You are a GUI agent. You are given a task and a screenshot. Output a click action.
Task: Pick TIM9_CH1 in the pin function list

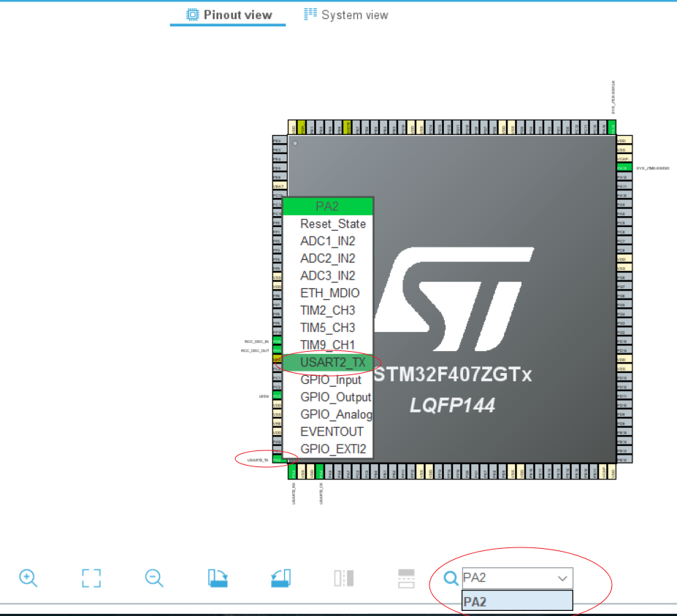click(x=328, y=345)
